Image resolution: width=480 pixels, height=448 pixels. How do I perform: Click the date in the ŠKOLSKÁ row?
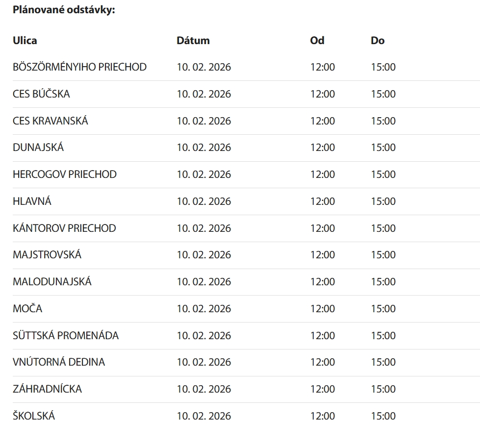click(x=203, y=416)
